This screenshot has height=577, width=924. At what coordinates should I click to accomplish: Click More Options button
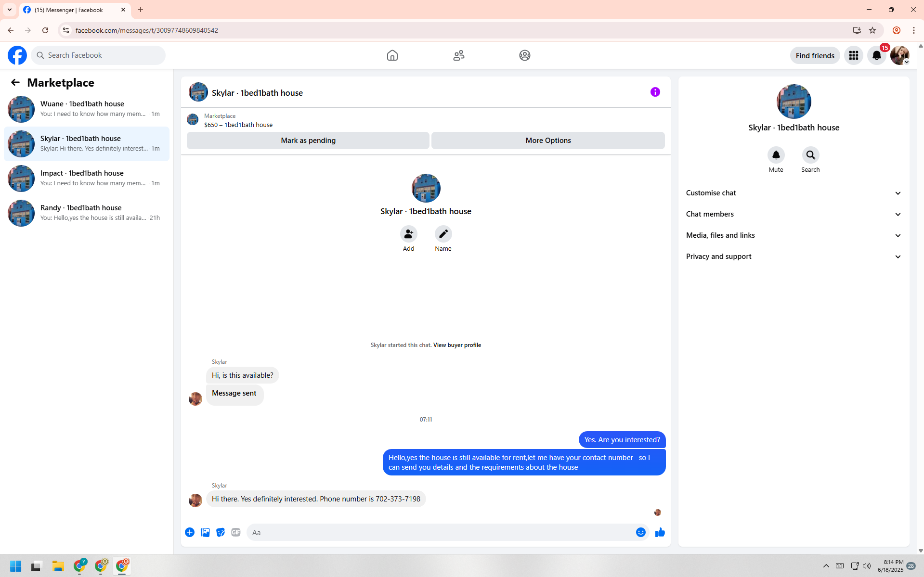(x=548, y=141)
